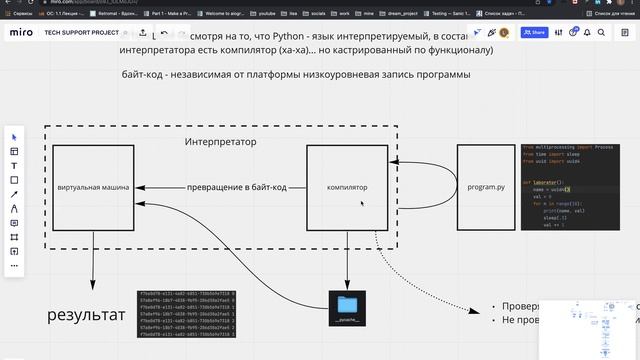Open the board settings sliders icon
The width and height of the screenshot is (640, 360).
point(558,32)
